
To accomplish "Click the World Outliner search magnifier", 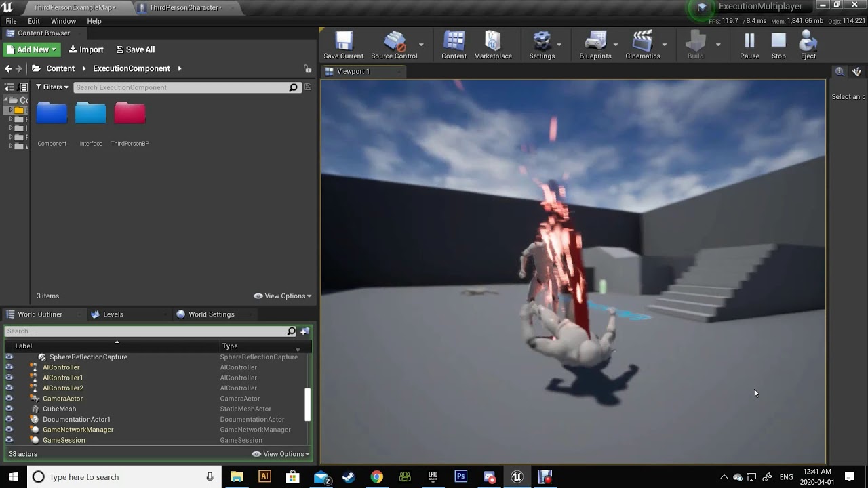I will (x=292, y=331).
